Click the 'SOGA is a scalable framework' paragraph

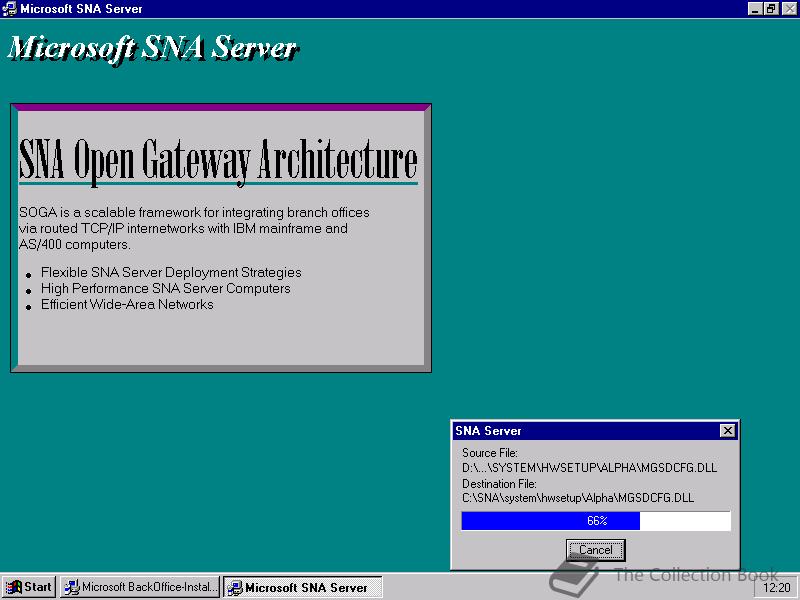194,228
